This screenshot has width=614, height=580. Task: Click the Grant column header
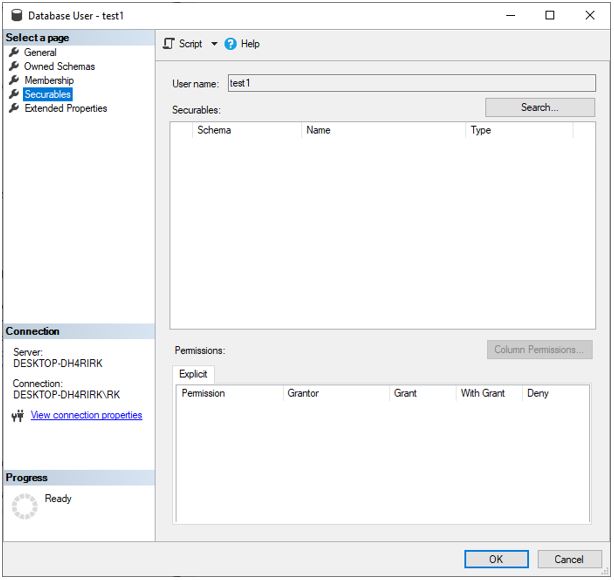pos(423,393)
